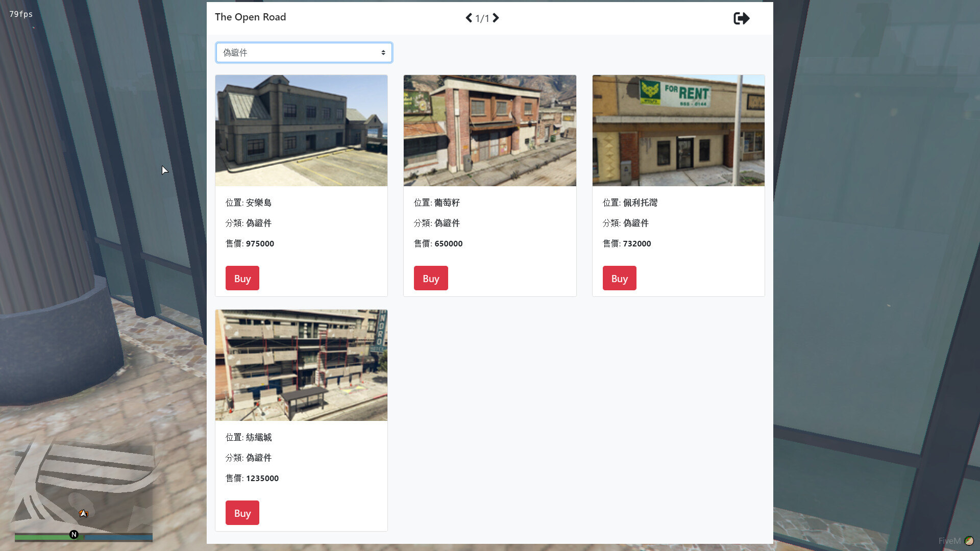
Task: Click the blue armor bar
Action: pos(118,537)
